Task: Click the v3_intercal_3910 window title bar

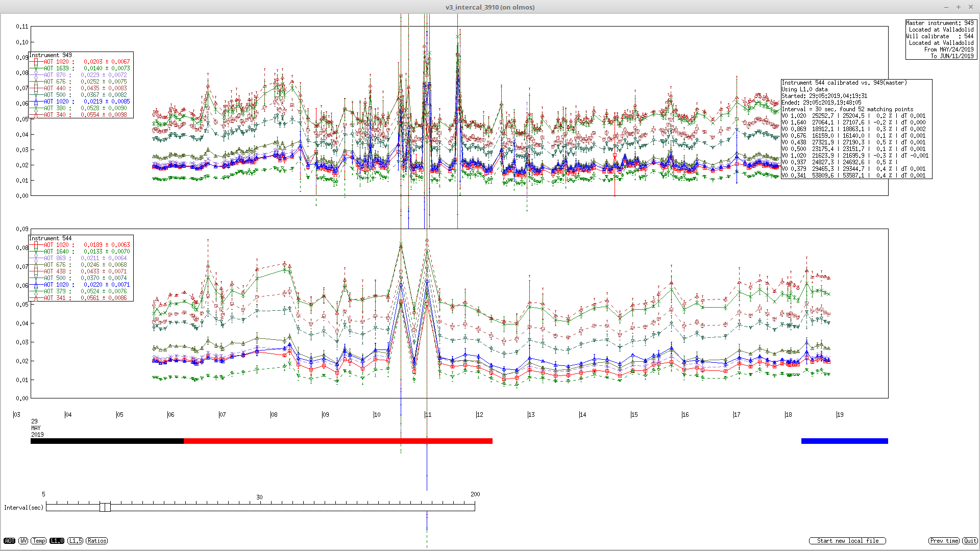Action: 490,7
